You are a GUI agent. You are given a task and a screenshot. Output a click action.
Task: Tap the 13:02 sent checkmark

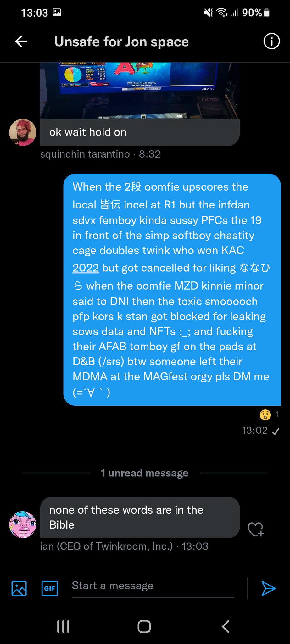tap(276, 431)
